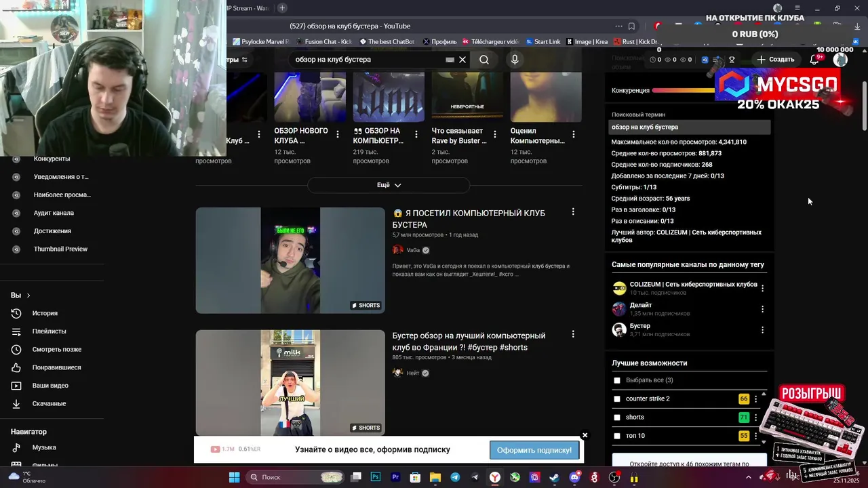
Task: Open options for counter strike 2 tag
Action: click(755, 399)
